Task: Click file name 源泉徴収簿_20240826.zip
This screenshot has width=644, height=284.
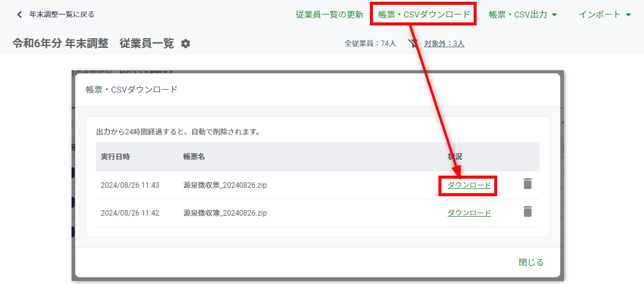Action: pyautogui.click(x=225, y=213)
